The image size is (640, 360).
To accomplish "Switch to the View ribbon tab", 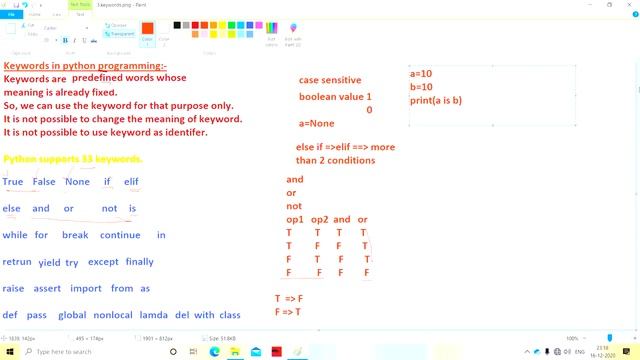I will click(57, 15).
